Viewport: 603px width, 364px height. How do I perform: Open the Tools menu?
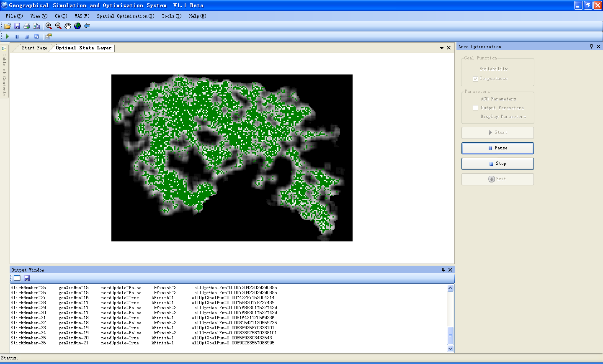click(171, 16)
